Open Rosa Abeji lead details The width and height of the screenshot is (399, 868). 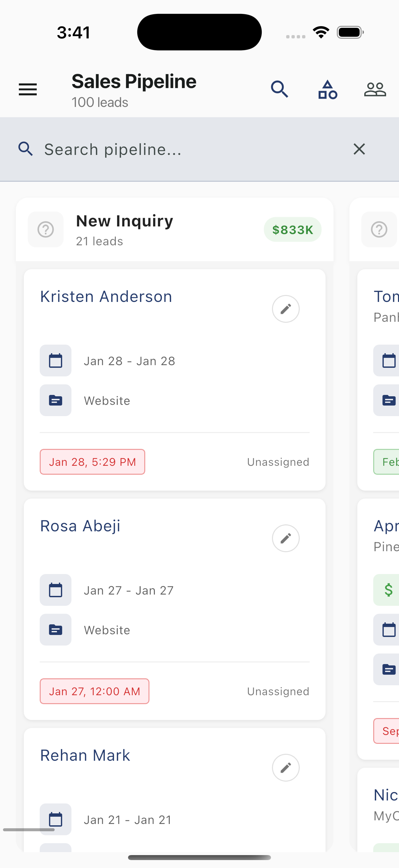pyautogui.click(x=80, y=526)
